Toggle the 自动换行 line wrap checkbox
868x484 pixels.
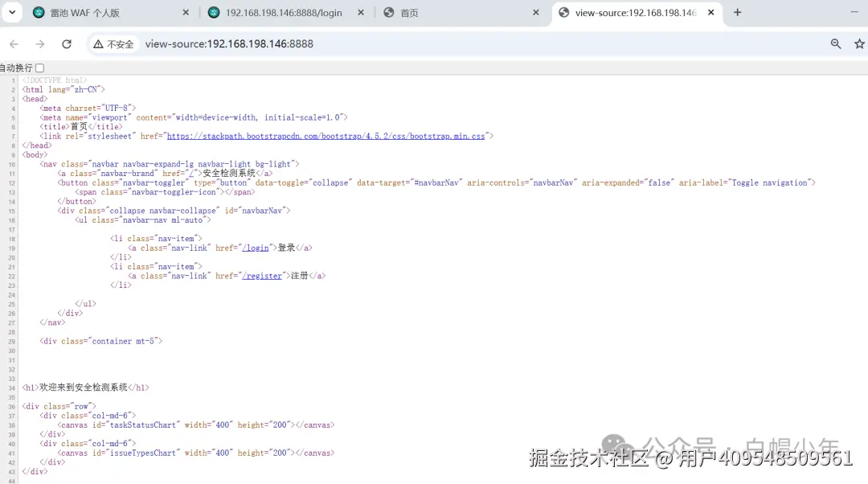(x=40, y=68)
